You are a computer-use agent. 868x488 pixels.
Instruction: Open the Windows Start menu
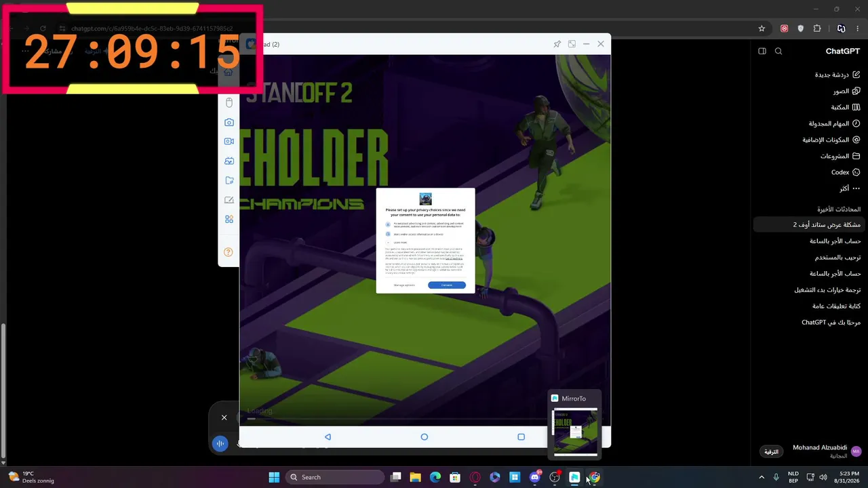[x=274, y=477]
